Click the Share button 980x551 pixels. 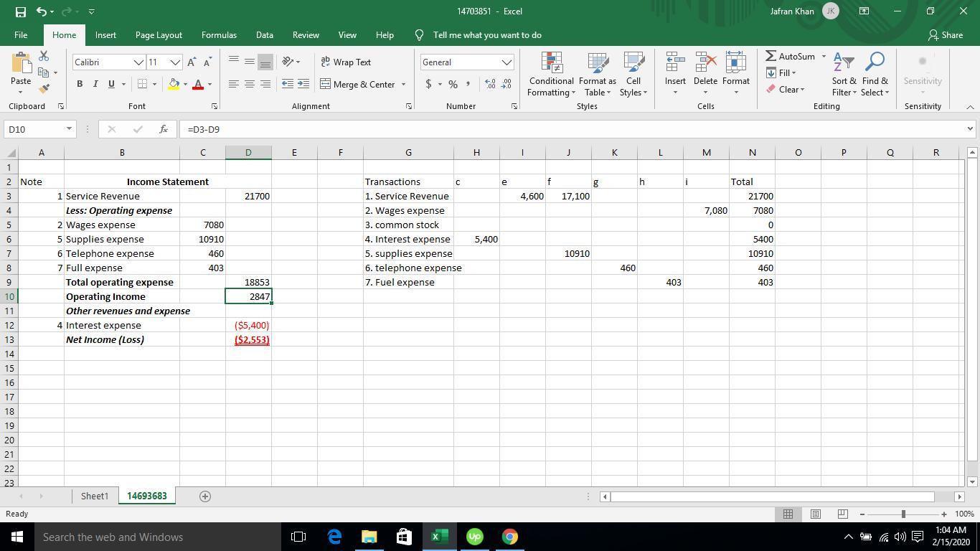(945, 35)
